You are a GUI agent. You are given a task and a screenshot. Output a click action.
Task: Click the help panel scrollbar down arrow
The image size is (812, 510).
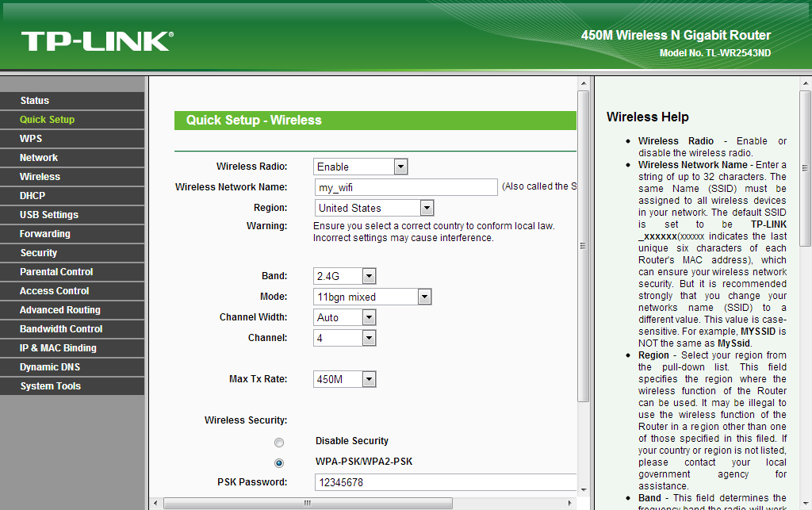[x=806, y=504]
